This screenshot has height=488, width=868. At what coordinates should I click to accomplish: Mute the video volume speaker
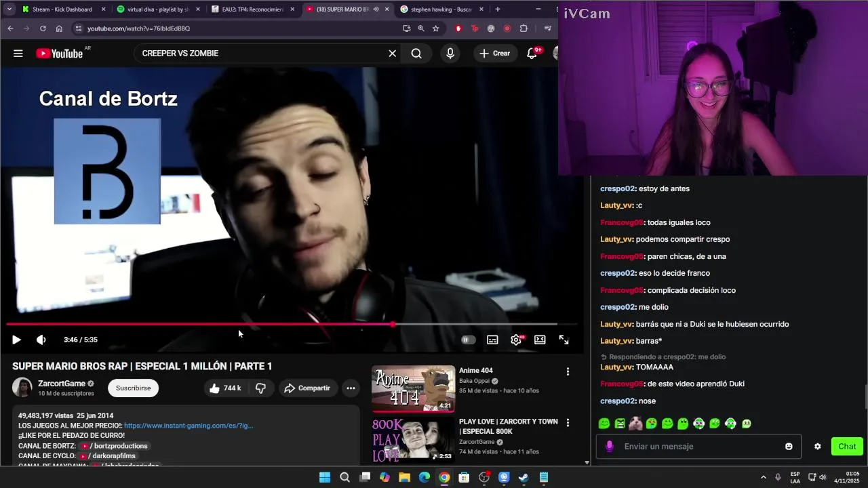[41, 340]
